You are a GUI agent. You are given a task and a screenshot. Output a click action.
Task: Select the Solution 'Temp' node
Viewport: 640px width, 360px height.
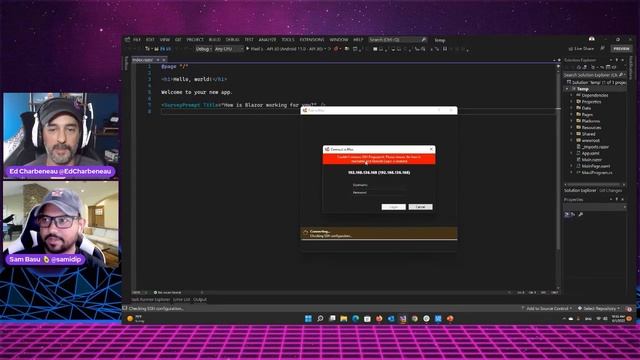[596, 82]
